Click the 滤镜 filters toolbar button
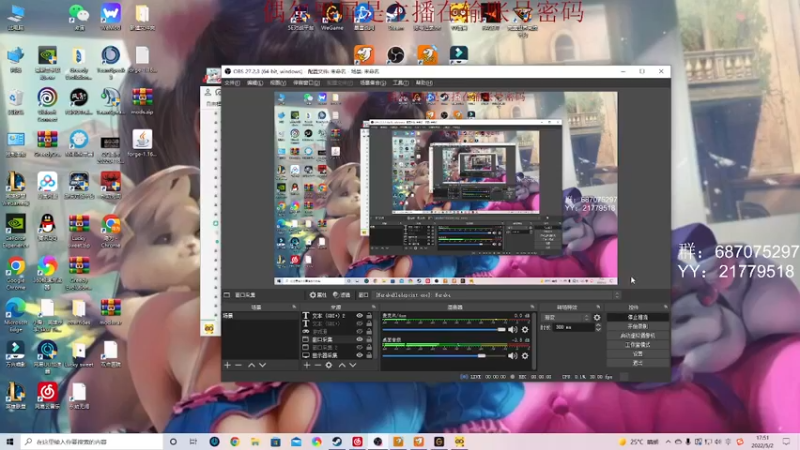 tap(341, 295)
